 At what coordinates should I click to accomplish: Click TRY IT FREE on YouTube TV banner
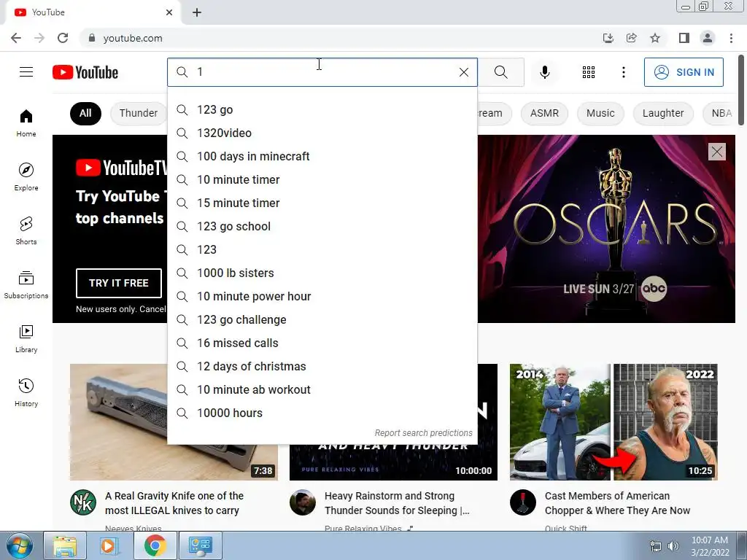(119, 283)
